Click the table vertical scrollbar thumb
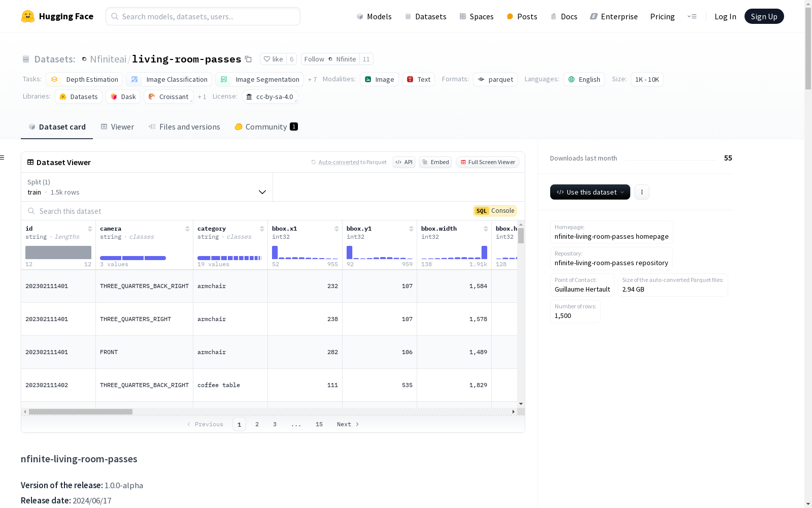812x508 pixels. 521,236
